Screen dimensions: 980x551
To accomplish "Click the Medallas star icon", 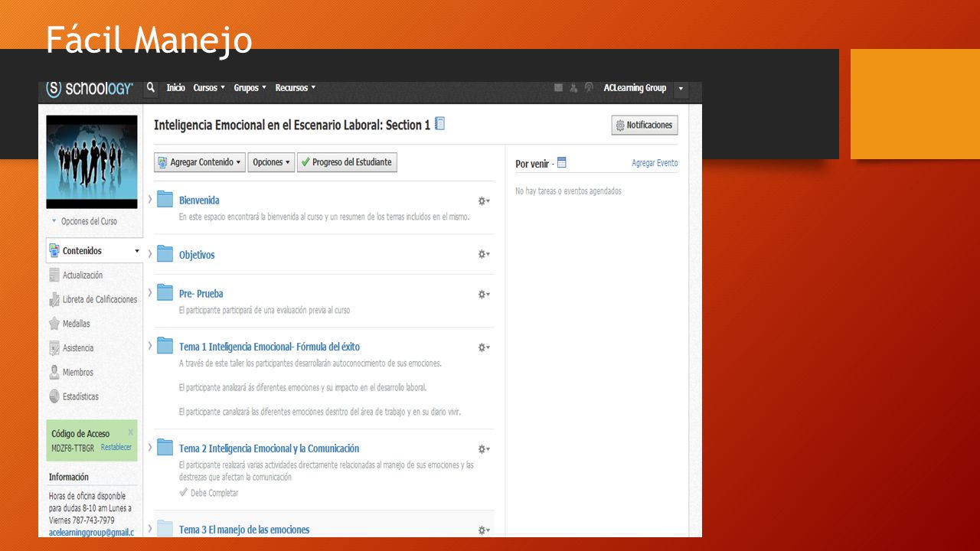I will 54,324.
